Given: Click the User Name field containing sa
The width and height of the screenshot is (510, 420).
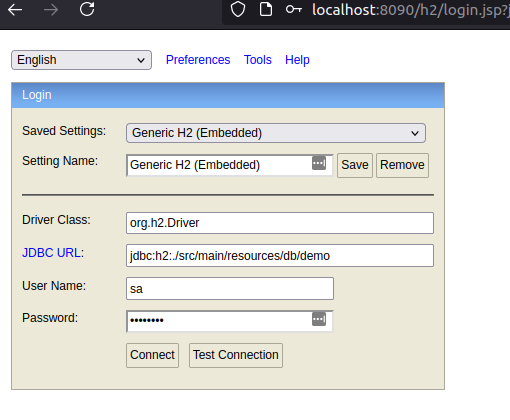Looking at the screenshot, I should pos(230,289).
